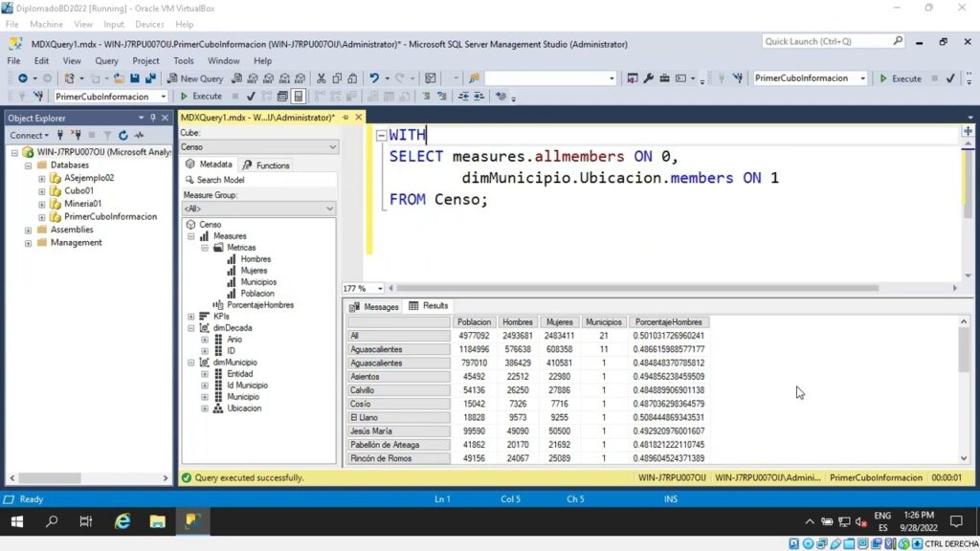980x551 pixels.
Task: Open the Query menu
Action: coord(106,61)
